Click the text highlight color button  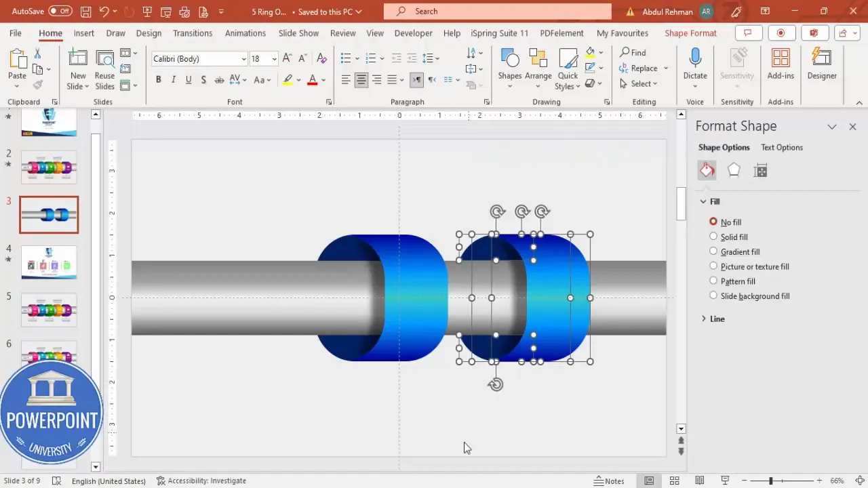click(x=288, y=80)
